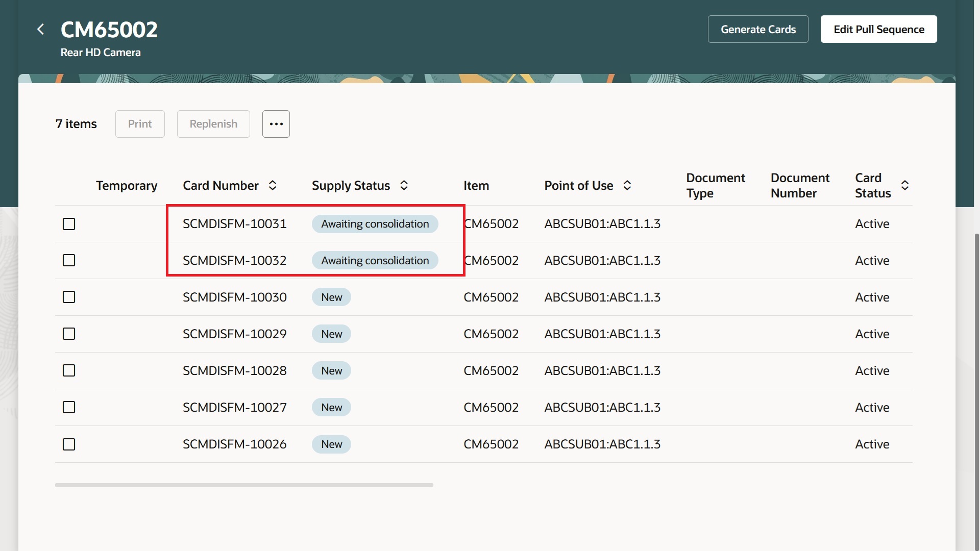Viewport: 980px width, 551px height.
Task: Click Active status in SCMDISFM-10028 row
Action: pyautogui.click(x=872, y=371)
